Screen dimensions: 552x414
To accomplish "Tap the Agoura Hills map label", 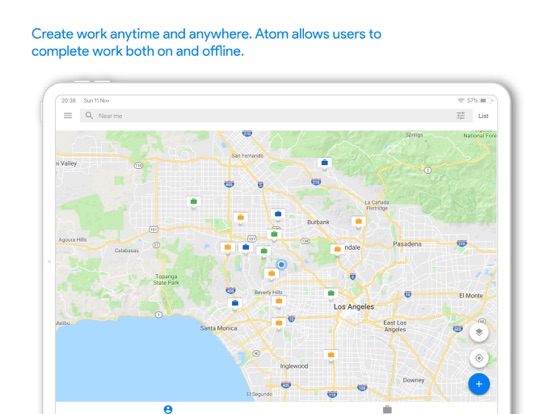I will tap(73, 239).
